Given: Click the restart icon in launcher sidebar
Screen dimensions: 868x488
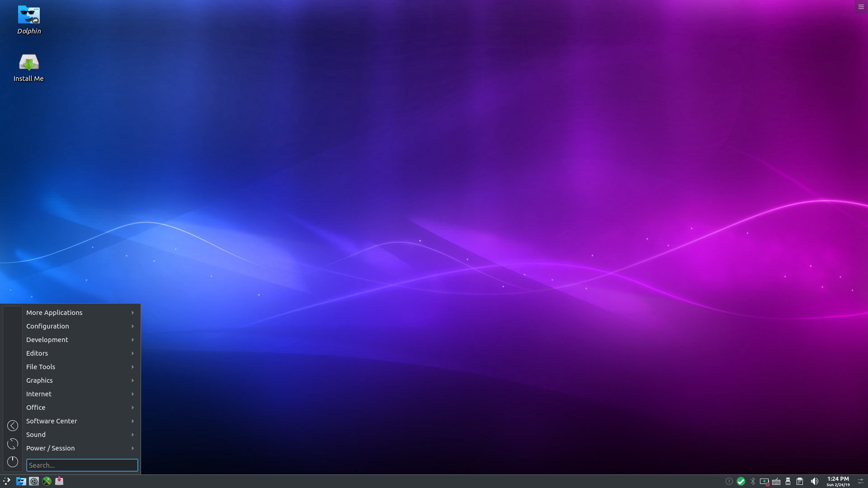Looking at the screenshot, I should [13, 444].
